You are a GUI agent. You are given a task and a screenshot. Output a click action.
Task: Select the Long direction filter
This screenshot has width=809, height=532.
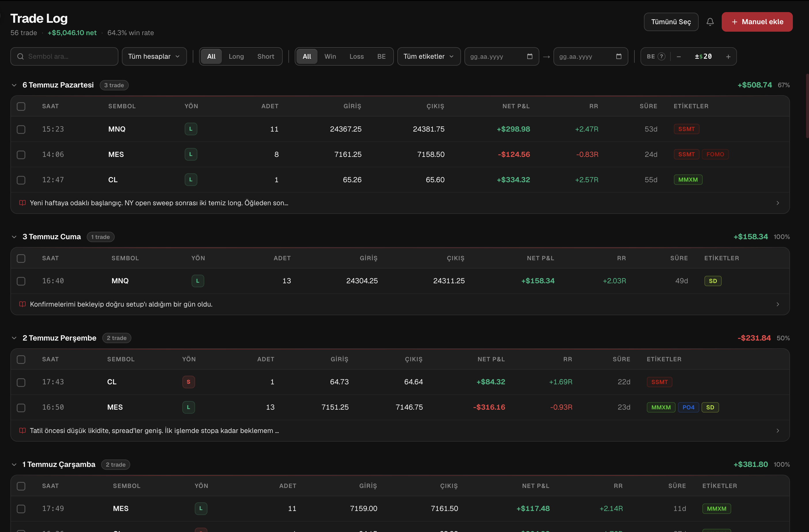(x=236, y=56)
